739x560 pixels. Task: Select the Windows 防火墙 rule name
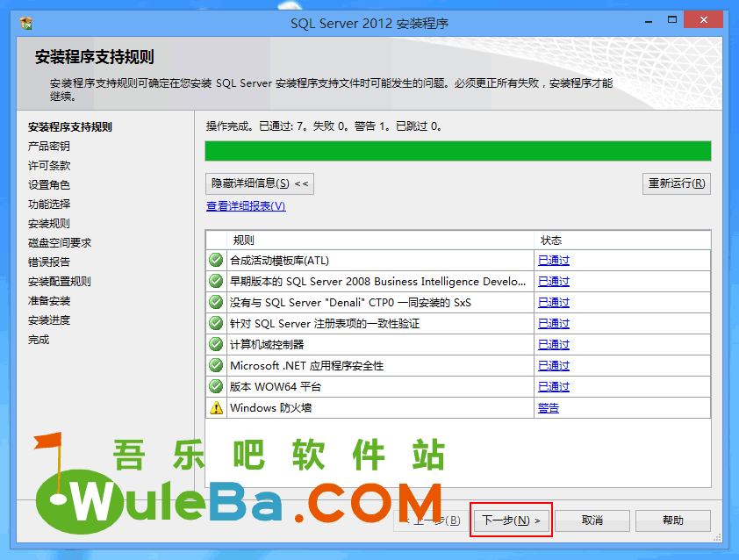point(271,408)
